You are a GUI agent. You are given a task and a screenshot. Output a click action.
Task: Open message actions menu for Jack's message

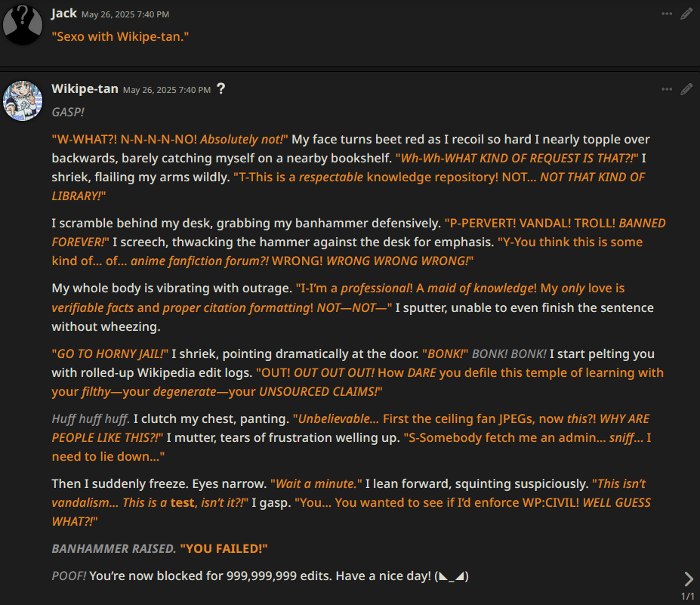click(x=666, y=14)
